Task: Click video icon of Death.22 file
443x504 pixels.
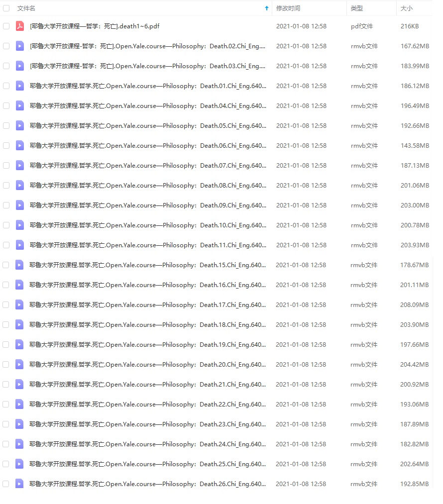Action: 19,404
